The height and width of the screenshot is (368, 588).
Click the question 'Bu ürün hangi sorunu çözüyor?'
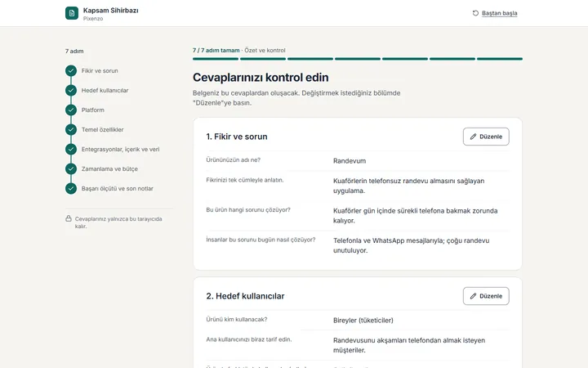click(x=248, y=210)
